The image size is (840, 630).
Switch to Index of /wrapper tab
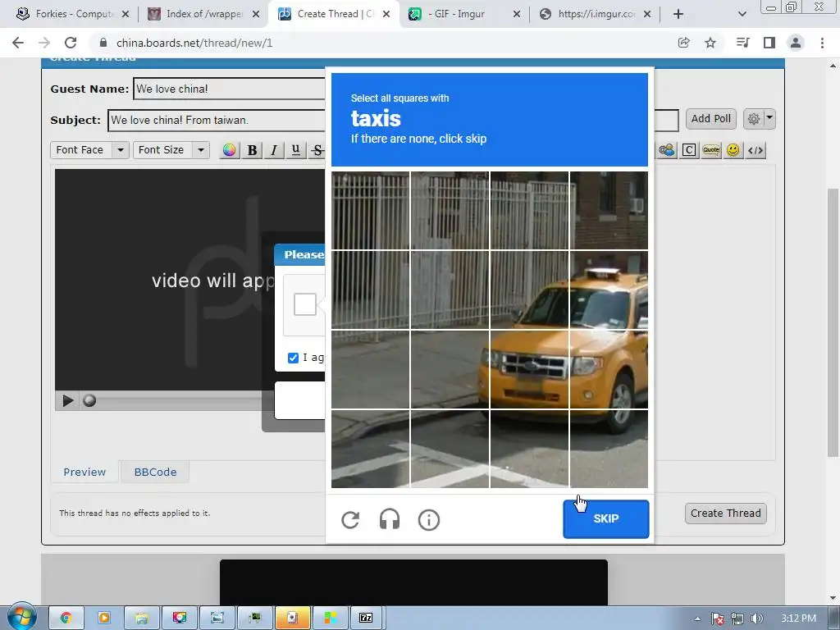tap(203, 14)
